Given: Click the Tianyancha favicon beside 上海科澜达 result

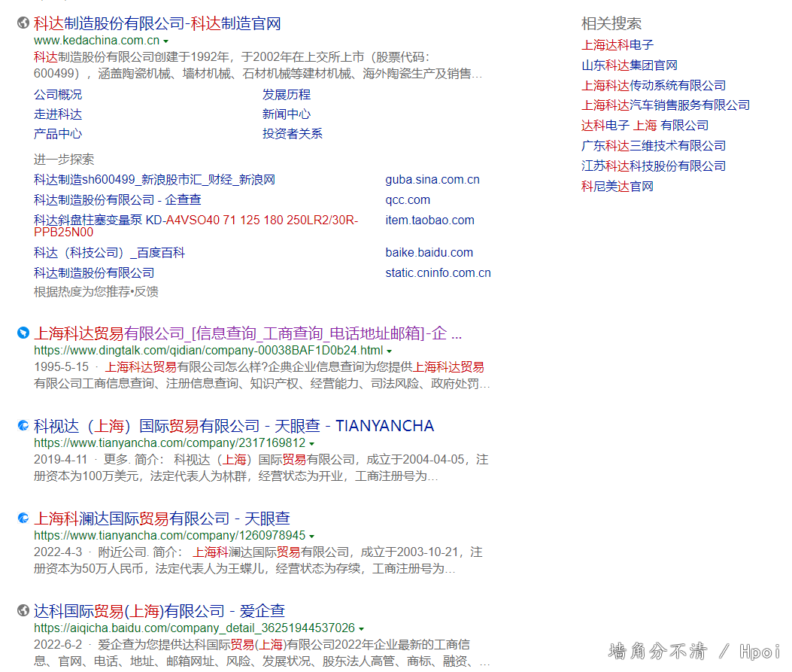Looking at the screenshot, I should tap(23, 518).
